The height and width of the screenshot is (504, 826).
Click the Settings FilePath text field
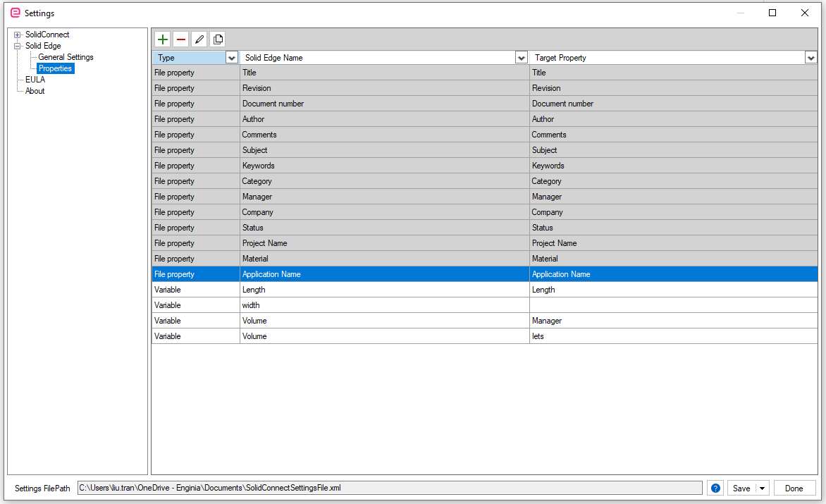click(x=390, y=488)
